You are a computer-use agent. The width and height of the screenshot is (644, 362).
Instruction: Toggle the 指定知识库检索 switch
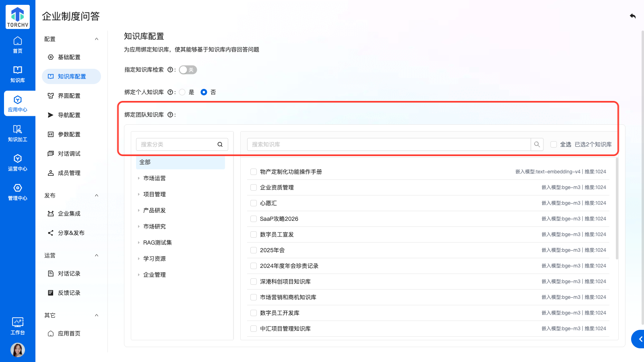(x=188, y=70)
